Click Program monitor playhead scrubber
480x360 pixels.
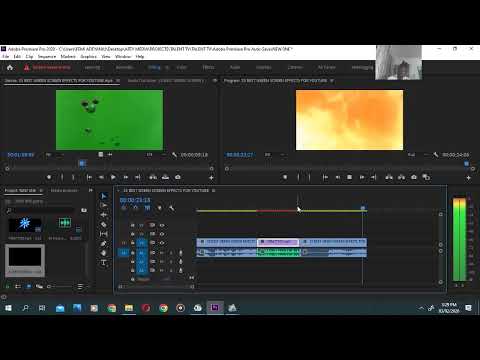click(467, 164)
